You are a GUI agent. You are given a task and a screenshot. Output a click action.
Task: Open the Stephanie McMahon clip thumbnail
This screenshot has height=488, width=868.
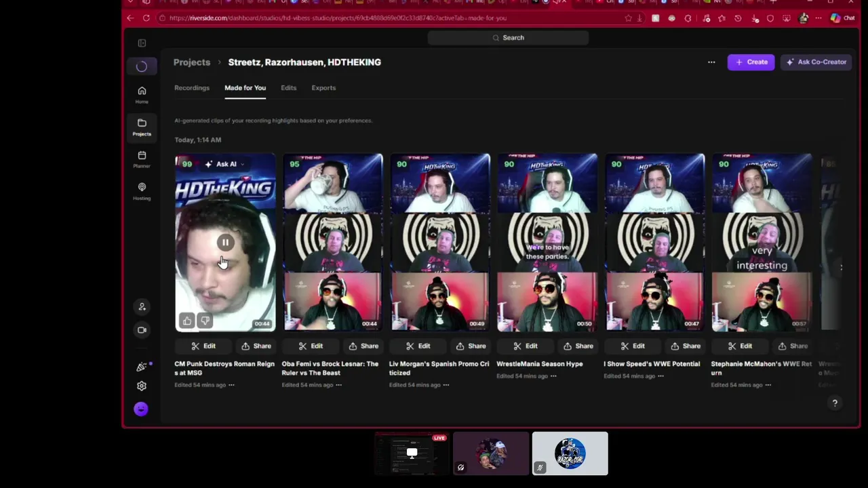pyautogui.click(x=762, y=243)
